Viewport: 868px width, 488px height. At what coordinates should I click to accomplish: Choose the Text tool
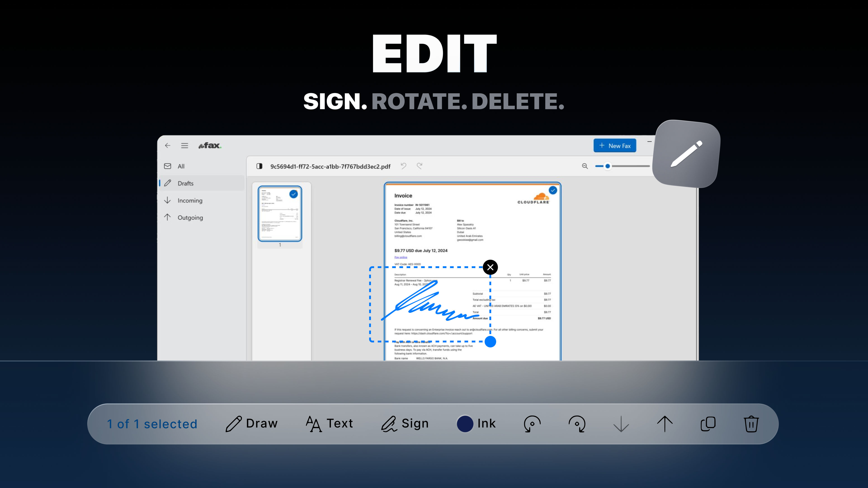click(329, 424)
